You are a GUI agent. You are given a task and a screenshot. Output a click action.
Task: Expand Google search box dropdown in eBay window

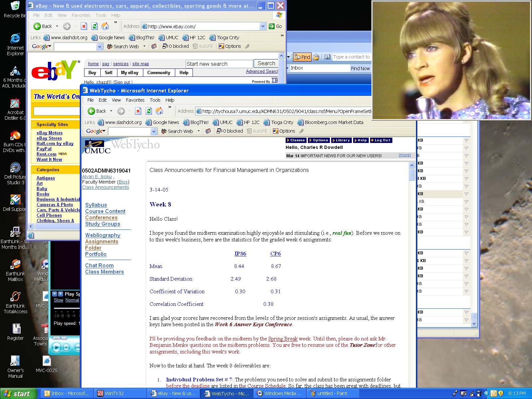click(99, 47)
